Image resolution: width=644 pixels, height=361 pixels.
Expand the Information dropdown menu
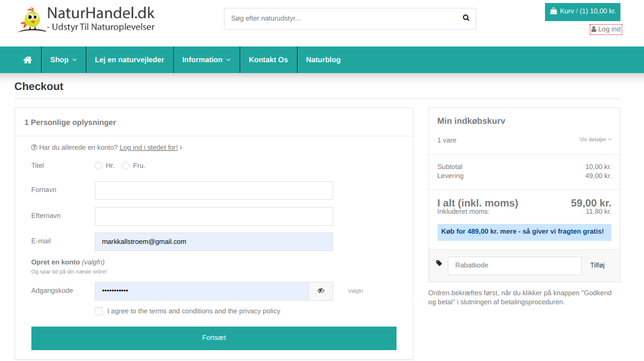coord(206,60)
